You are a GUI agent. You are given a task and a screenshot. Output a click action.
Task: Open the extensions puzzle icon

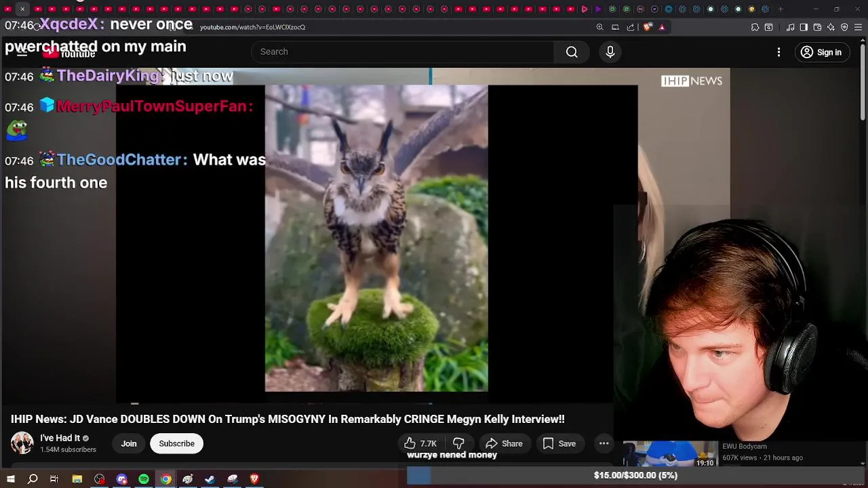tap(755, 27)
